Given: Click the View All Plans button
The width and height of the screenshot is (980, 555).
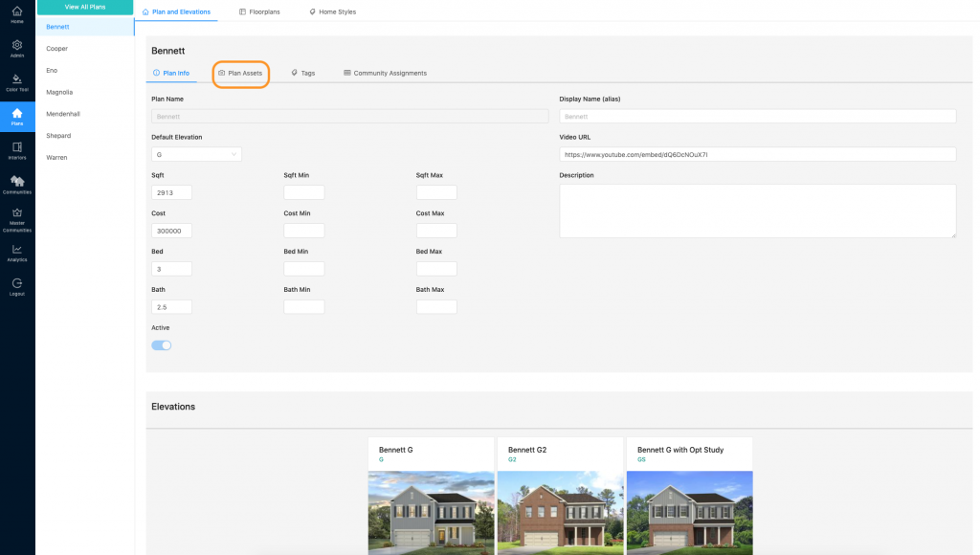Looking at the screenshot, I should (85, 7).
